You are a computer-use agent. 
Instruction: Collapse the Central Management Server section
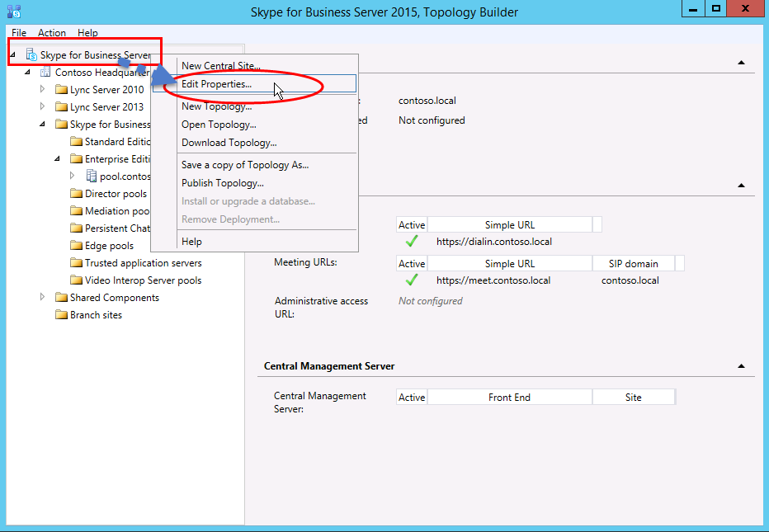(x=741, y=365)
